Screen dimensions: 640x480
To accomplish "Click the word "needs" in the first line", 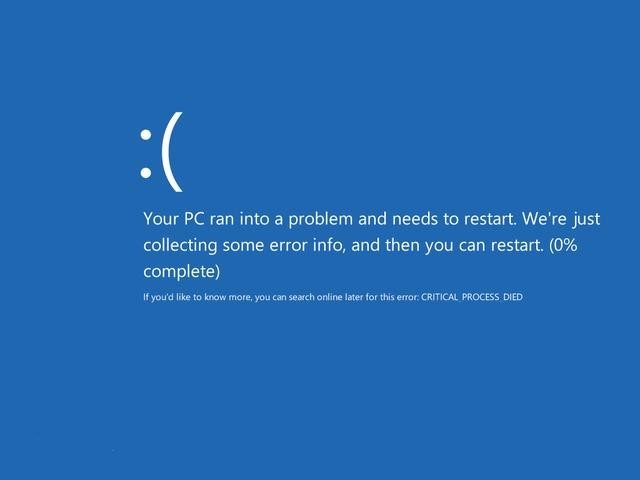I will [x=414, y=219].
